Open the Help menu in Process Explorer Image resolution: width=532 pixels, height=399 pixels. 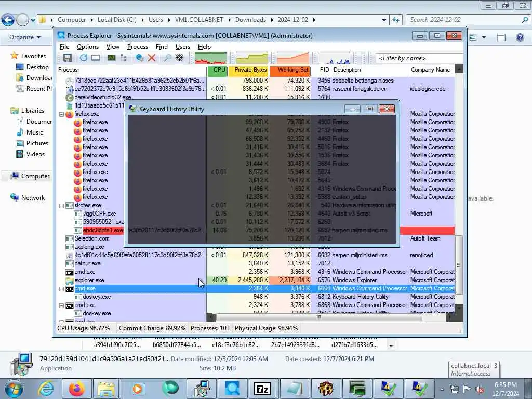(x=204, y=47)
